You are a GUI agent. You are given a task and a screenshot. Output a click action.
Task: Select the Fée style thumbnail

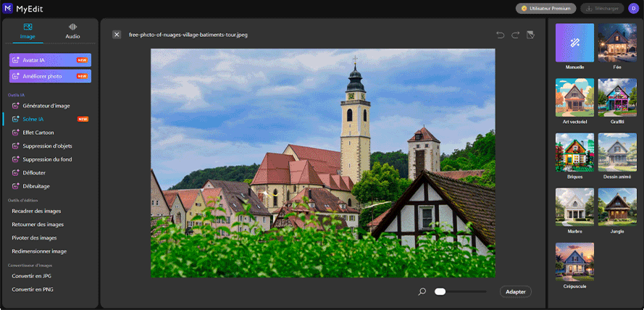[x=617, y=43]
